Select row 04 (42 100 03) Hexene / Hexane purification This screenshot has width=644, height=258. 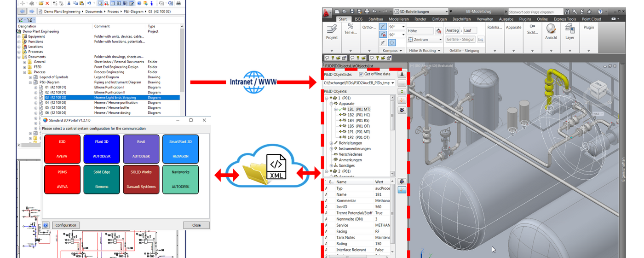104,102
